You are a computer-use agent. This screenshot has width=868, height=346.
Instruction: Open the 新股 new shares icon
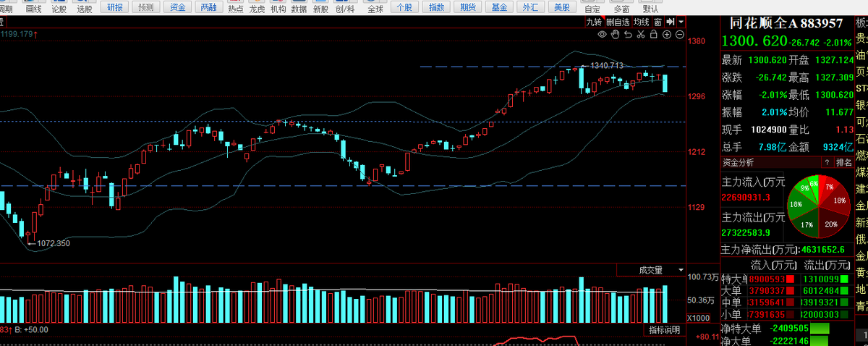(320, 9)
